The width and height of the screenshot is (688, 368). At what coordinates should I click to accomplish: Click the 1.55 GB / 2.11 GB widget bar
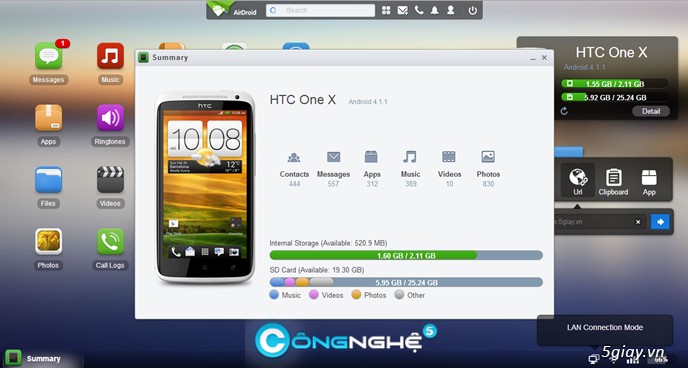point(614,84)
